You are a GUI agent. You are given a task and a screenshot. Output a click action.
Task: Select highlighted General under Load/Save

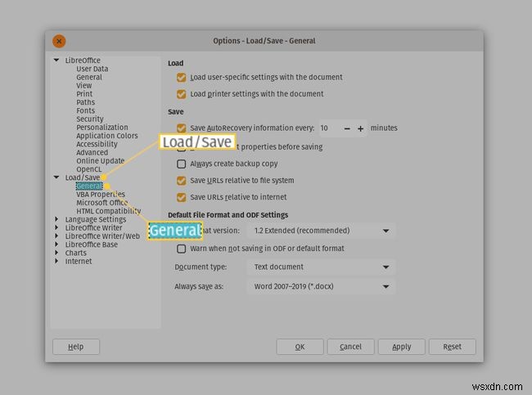pyautogui.click(x=89, y=186)
